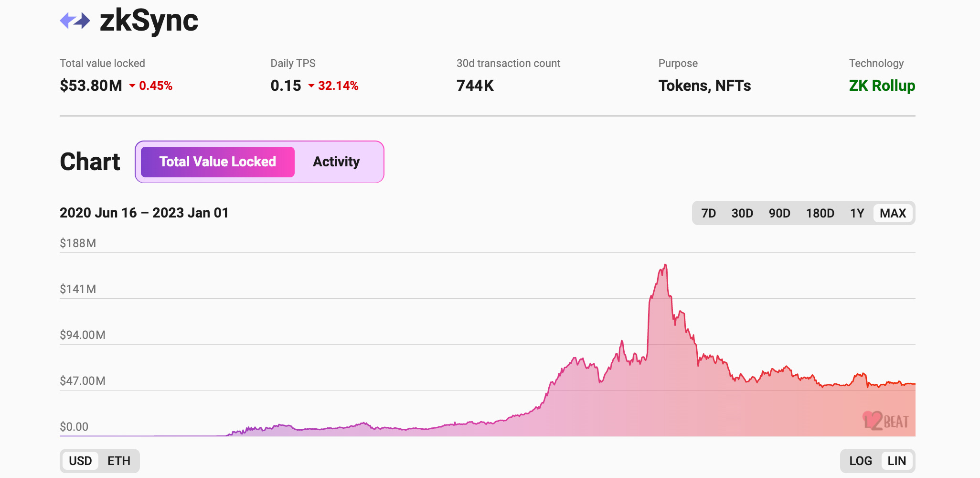Select the Total Value Locked chart tab
The height and width of the screenshot is (478, 980).
point(218,162)
